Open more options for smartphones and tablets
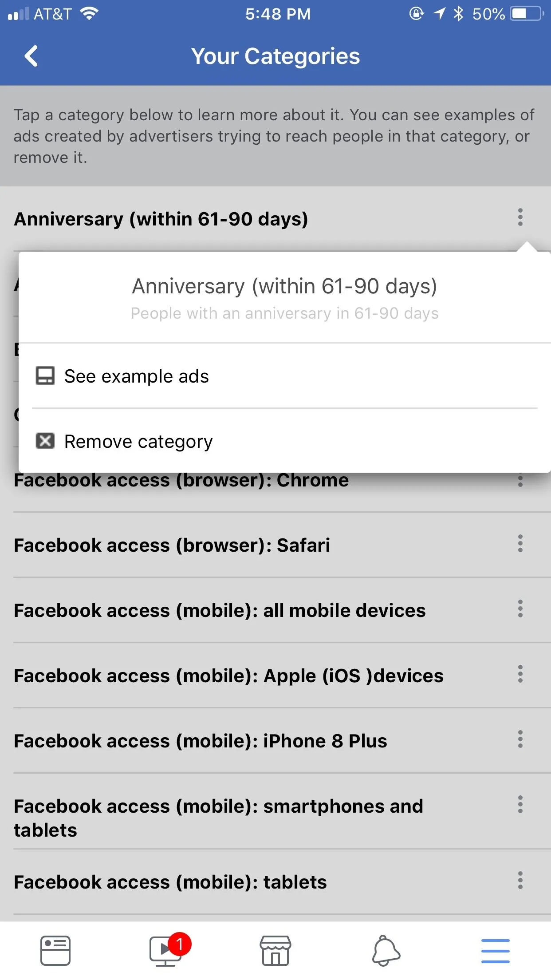The width and height of the screenshot is (551, 980). coord(520,805)
